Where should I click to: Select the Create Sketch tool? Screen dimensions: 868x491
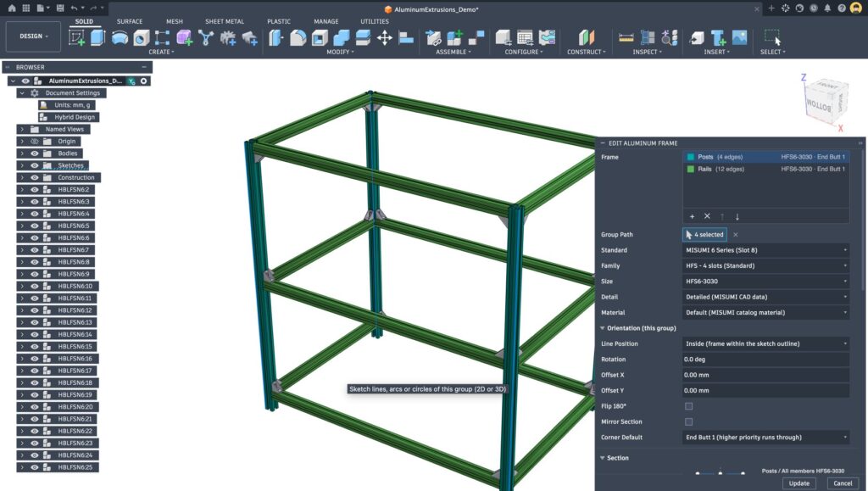pos(76,37)
